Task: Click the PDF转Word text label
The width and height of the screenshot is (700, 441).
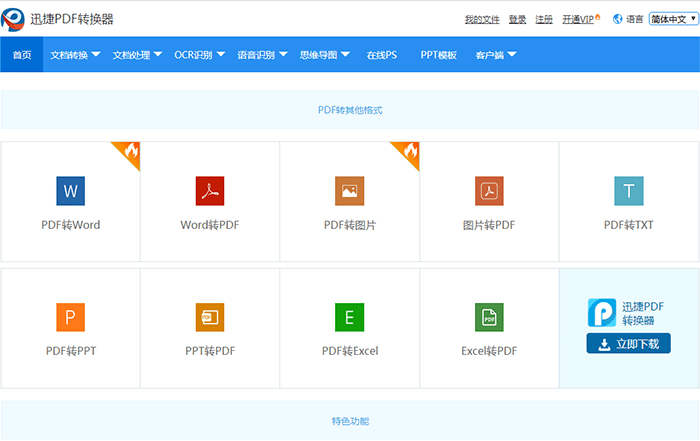Action: tap(71, 225)
